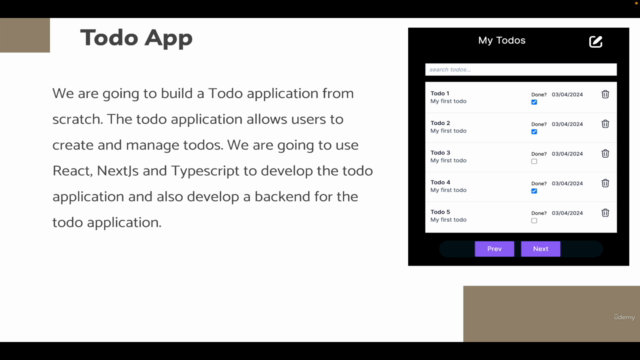Select the Todo 2 title text

coord(440,123)
